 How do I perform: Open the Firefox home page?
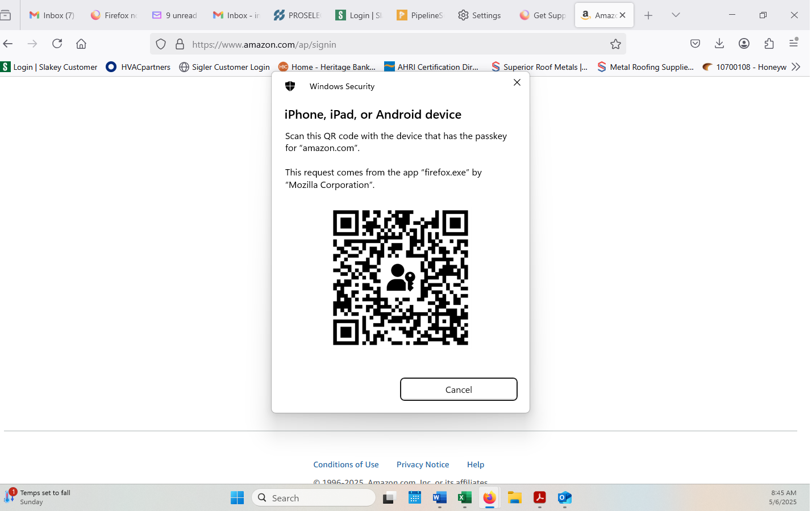pos(81,44)
